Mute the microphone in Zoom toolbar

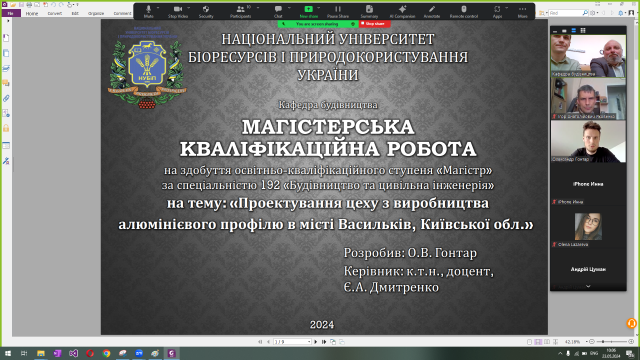click(149, 11)
